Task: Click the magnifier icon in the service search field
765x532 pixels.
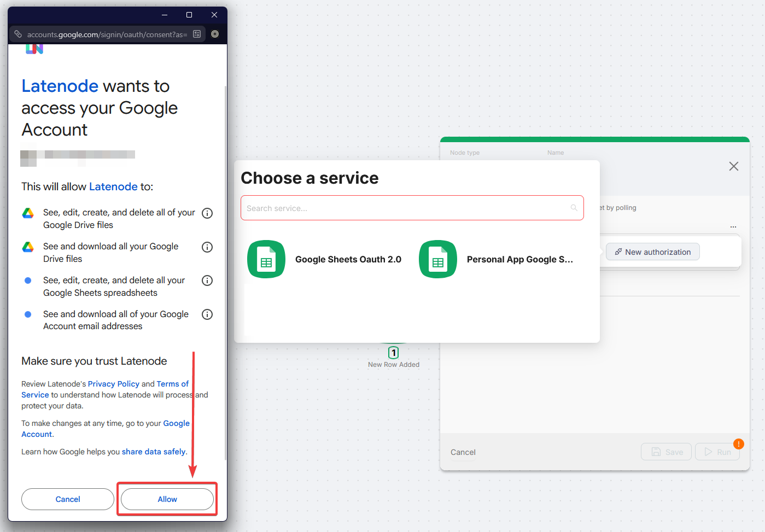Action: [574, 208]
